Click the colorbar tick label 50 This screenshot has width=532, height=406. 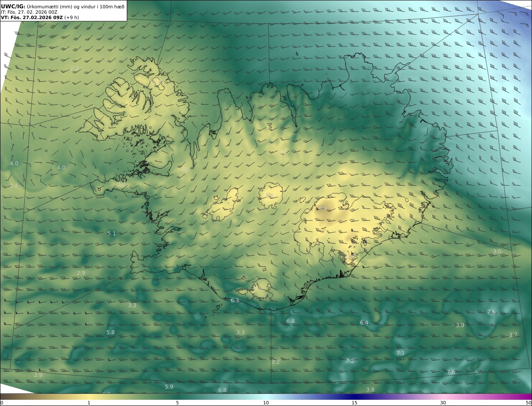point(528,403)
